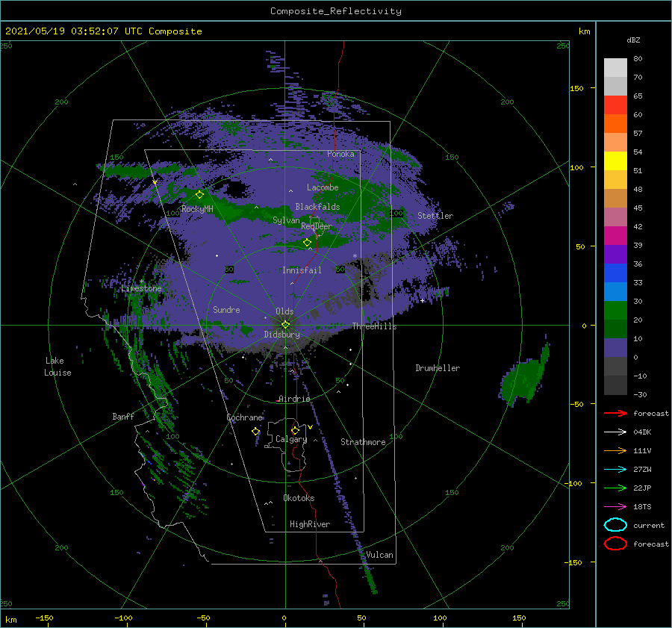Select the Lake Louise label
Image resolution: width=672 pixels, height=628 pixels.
(x=57, y=367)
